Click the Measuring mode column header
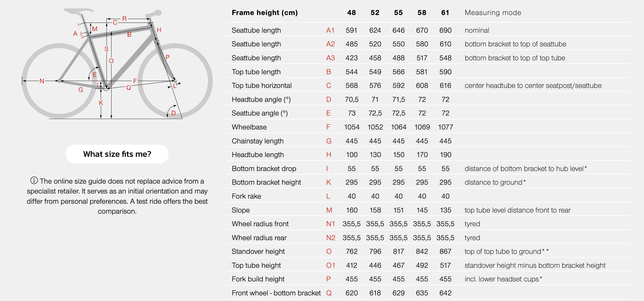 pyautogui.click(x=493, y=13)
